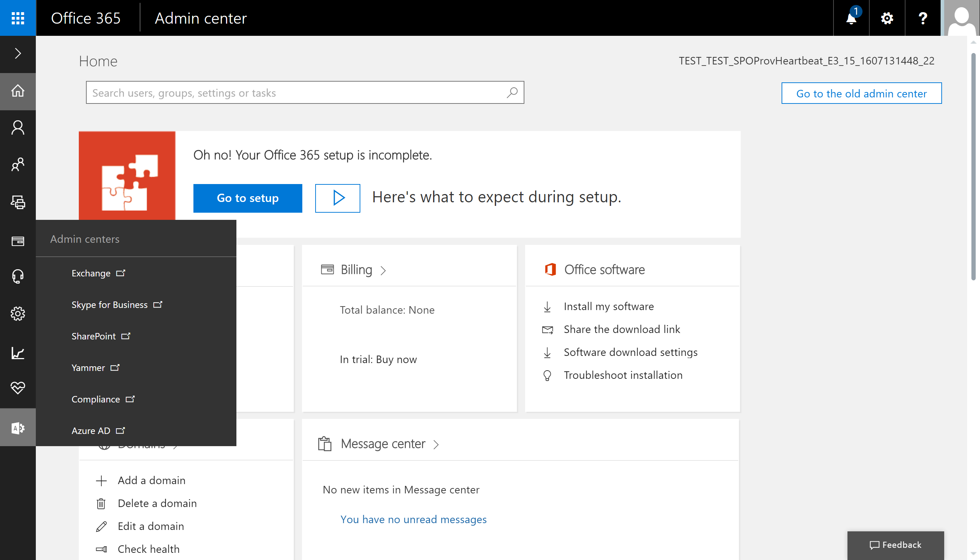Click the page vertical scrollbar thumb
Screen dimensions: 980x560
[x=973, y=166]
